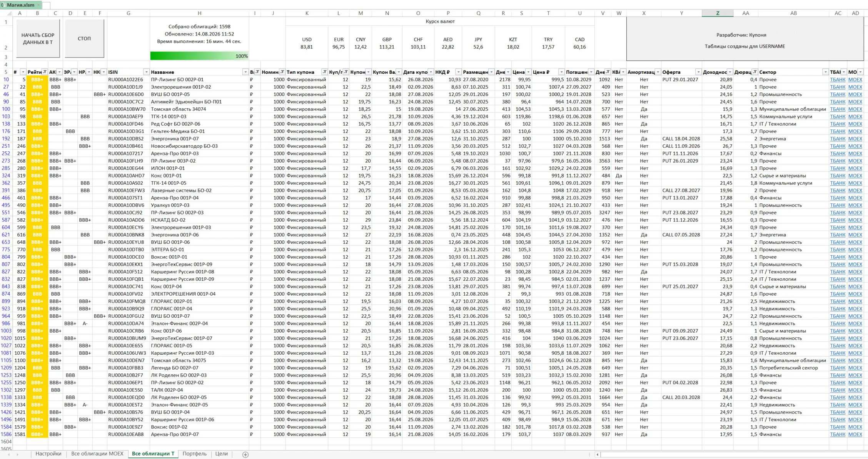868x459 pixels.
Task: Click the name cell Гельтек-Медика БО-01
Action: (x=199, y=131)
